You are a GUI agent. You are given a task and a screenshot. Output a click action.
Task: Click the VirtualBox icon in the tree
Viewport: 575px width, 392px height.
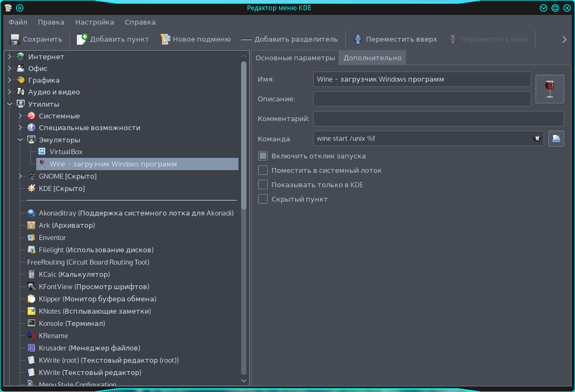(x=42, y=151)
